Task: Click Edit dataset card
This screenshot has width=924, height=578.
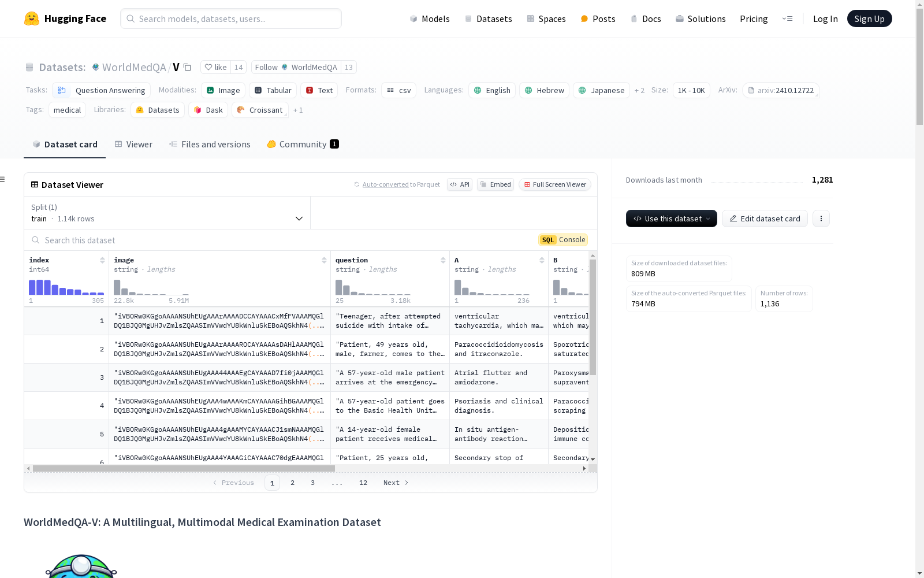Action: (765, 218)
